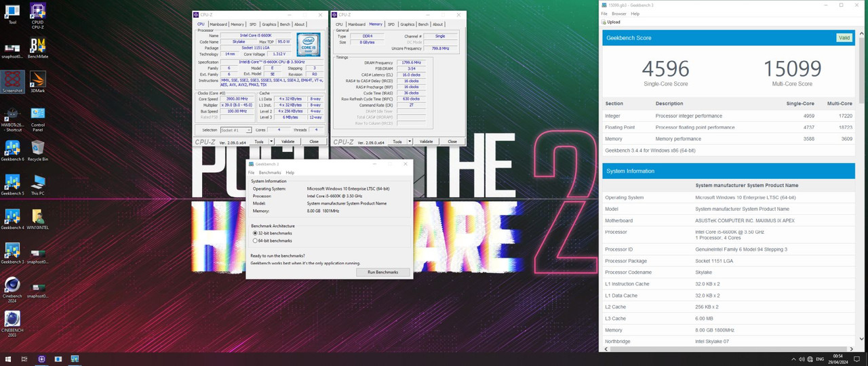Screen dimensions: 868x366
Task: Open the Windows Start menu
Action: (x=8, y=359)
